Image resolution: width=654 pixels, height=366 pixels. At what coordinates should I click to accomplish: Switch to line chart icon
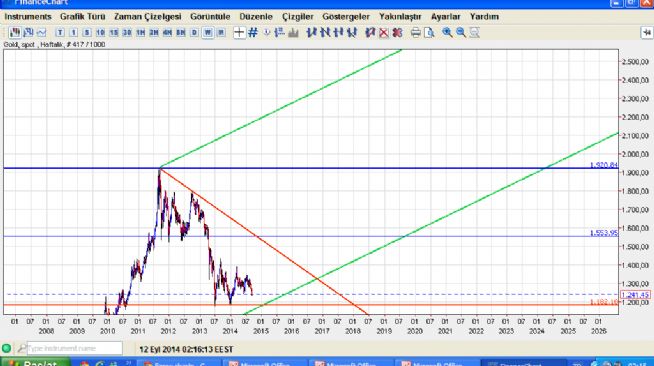coord(41,33)
